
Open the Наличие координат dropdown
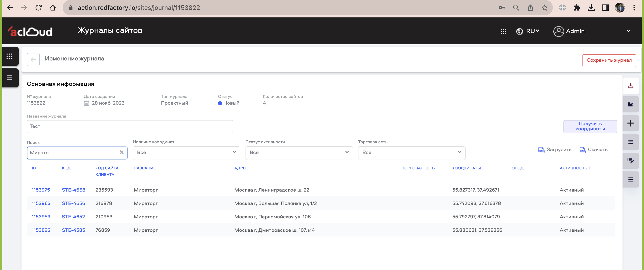point(186,153)
